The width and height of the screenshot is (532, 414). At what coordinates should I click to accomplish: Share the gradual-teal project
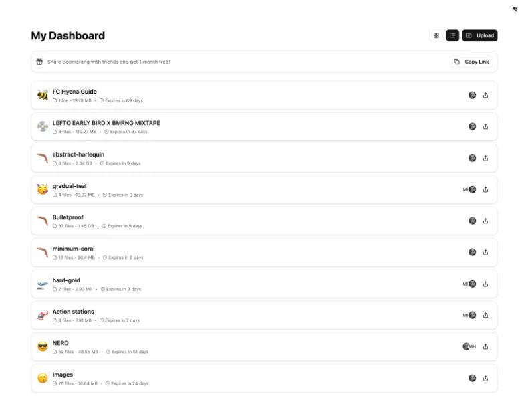[485, 189]
